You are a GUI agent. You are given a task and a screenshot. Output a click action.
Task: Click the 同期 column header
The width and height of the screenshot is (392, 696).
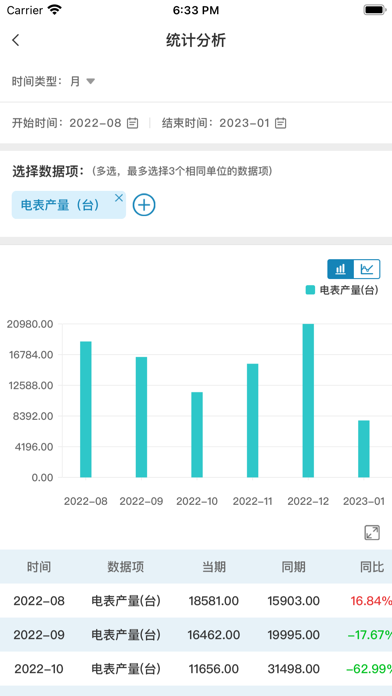[293, 566]
